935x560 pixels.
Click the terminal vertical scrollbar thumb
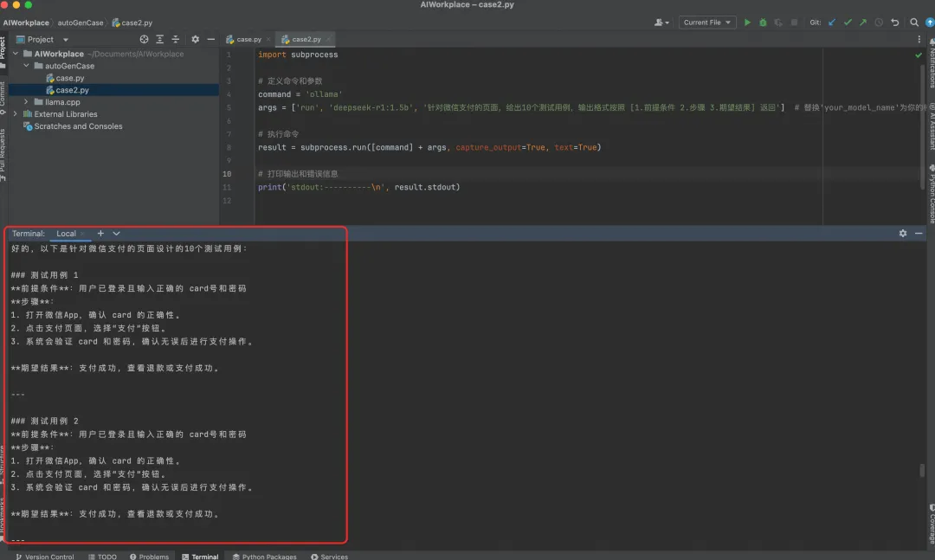click(922, 470)
